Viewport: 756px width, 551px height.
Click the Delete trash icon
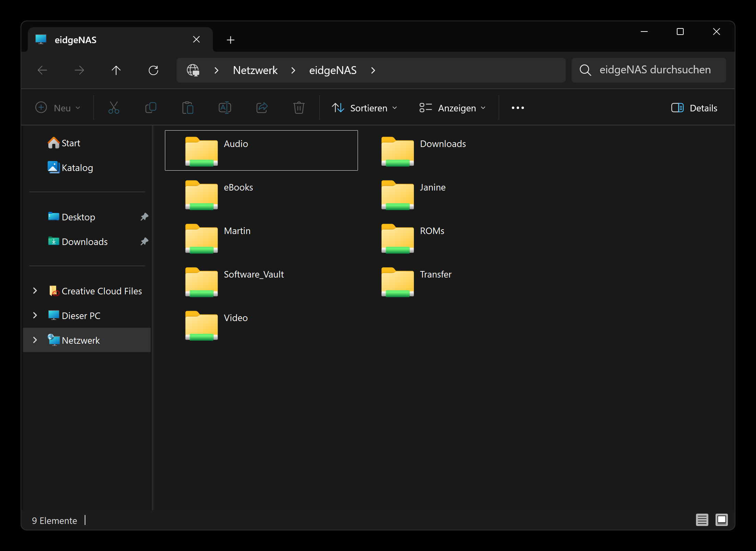tap(299, 108)
